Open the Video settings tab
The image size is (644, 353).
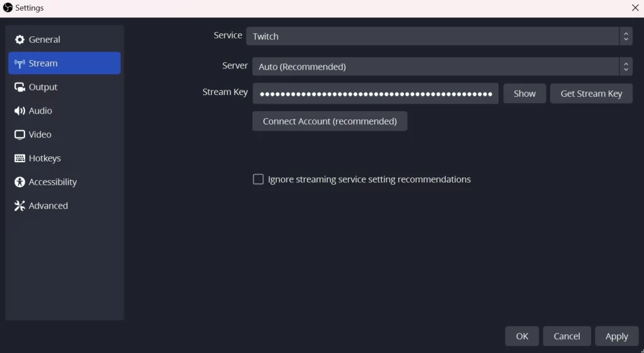pyautogui.click(x=65, y=134)
